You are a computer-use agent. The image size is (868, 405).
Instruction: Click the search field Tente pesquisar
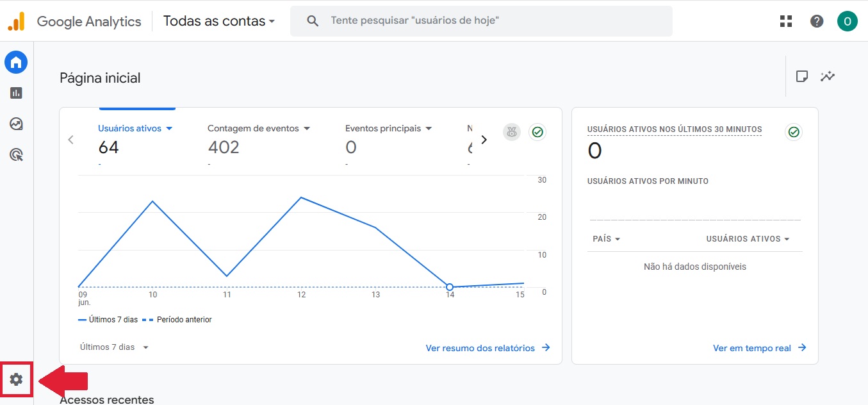point(481,21)
